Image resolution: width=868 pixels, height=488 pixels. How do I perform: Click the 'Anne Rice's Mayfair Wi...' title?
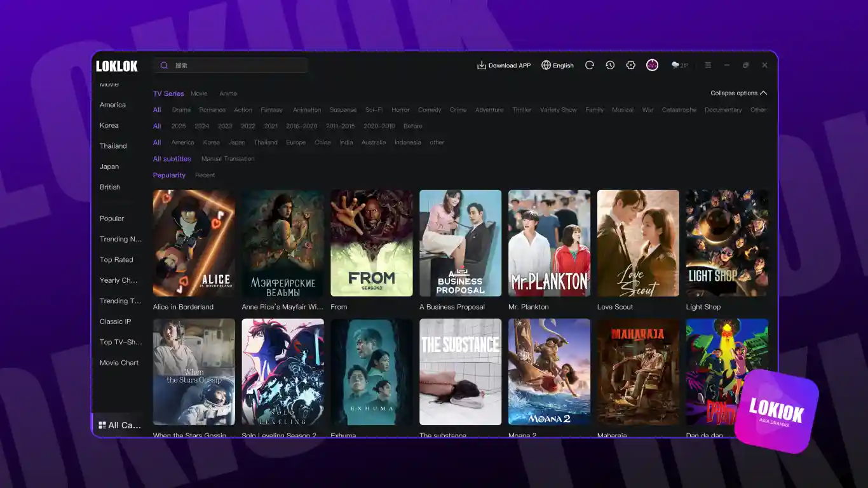click(282, 307)
